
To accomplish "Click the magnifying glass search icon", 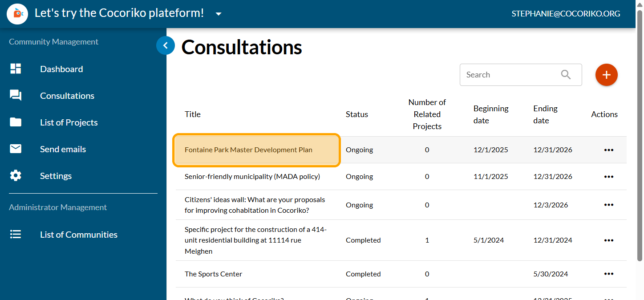I will [x=566, y=75].
